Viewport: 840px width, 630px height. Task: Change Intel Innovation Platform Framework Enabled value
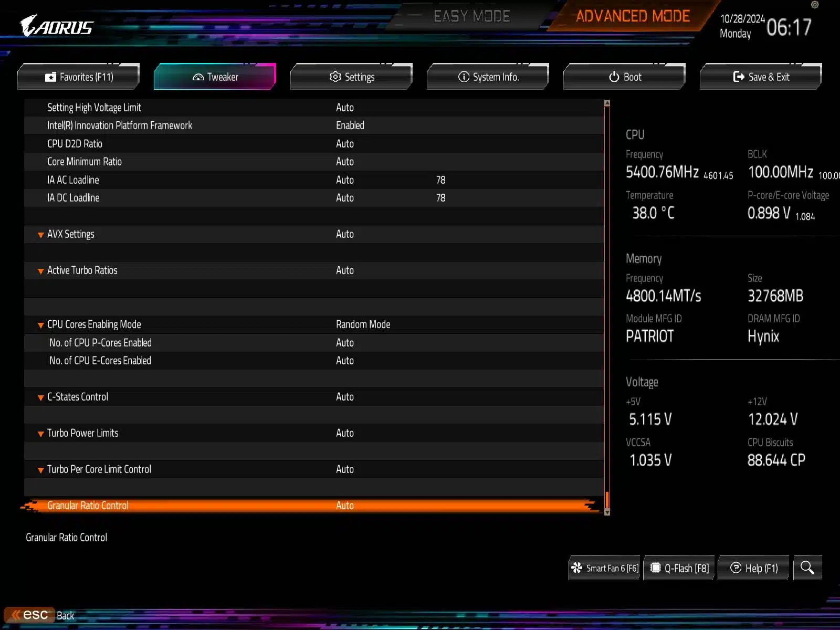click(x=350, y=125)
